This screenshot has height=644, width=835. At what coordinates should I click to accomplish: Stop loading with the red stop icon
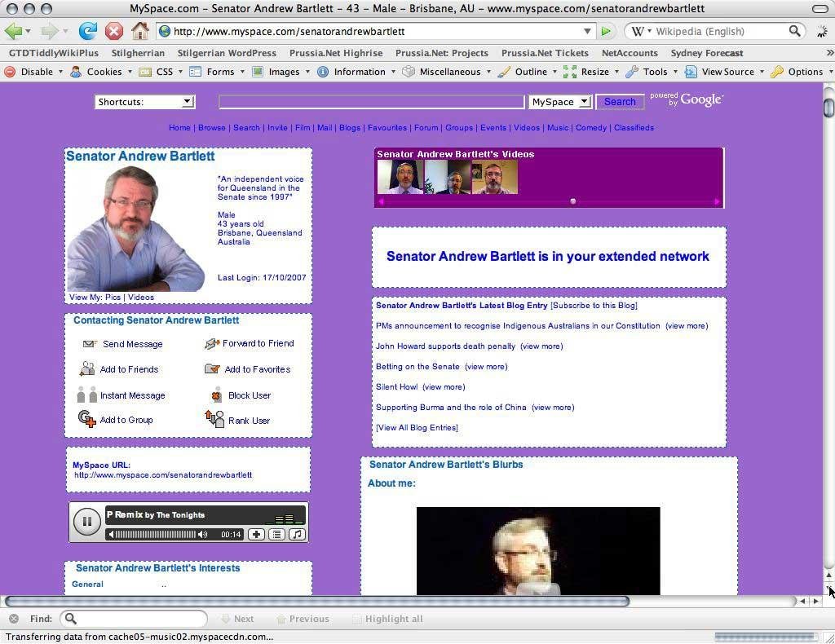[113, 32]
